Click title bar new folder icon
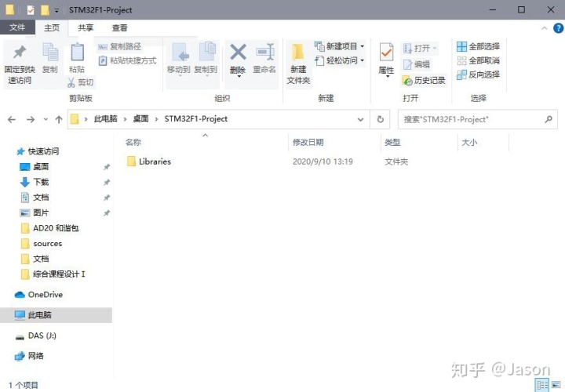This screenshot has height=392, width=565. pos(45,10)
